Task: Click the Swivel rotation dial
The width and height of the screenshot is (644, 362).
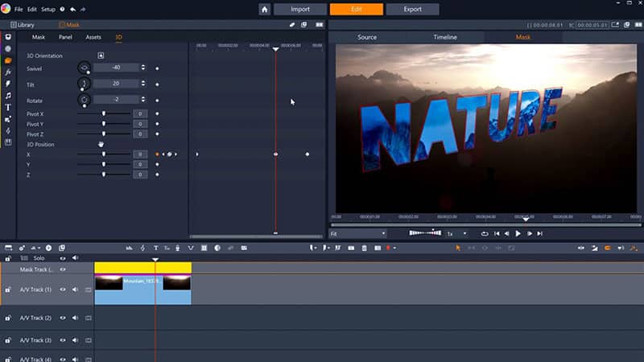Action: tap(84, 68)
